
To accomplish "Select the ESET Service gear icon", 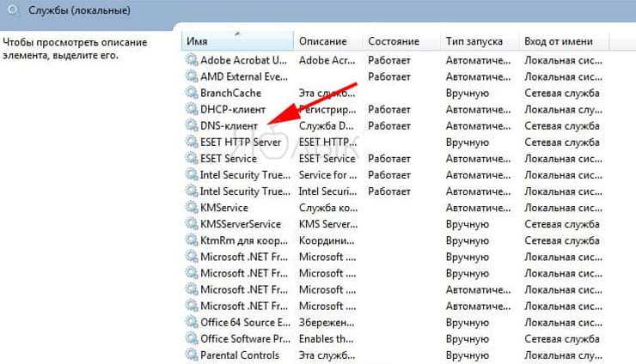I will pos(192,158).
